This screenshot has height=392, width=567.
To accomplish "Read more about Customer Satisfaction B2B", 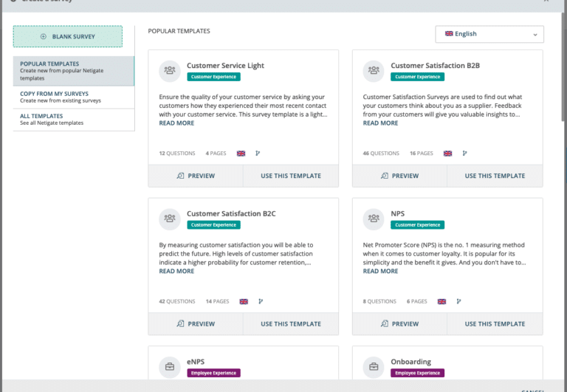I will (380, 123).
